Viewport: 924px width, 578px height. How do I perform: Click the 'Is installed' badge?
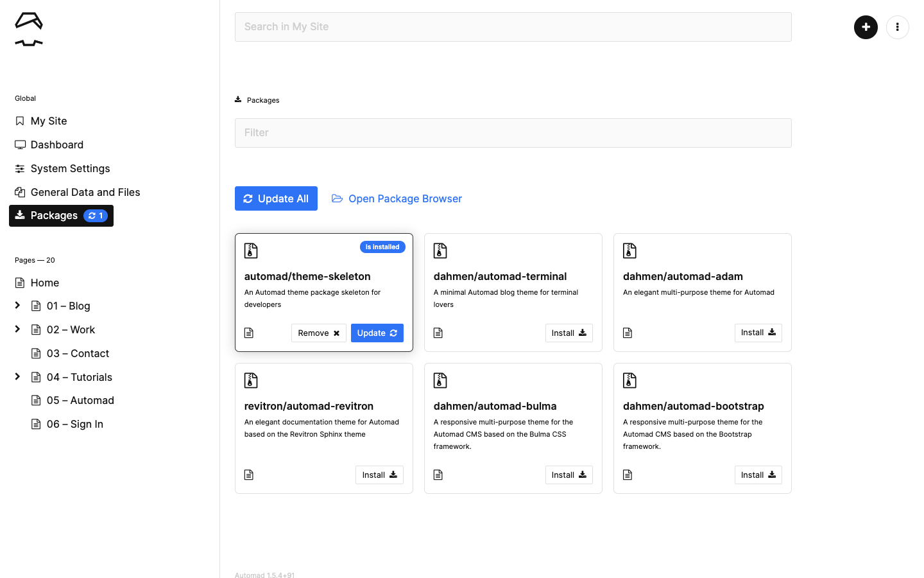[382, 247]
